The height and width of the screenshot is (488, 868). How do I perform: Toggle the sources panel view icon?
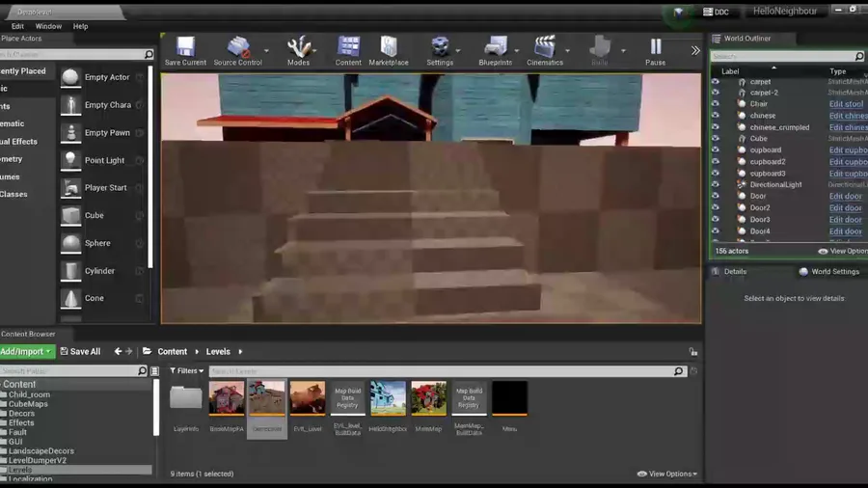(x=155, y=371)
